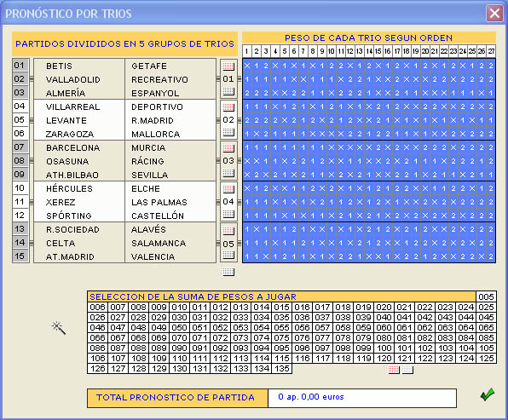Image resolution: width=508 pixels, height=420 pixels.
Task: Click match number 05 button
Action: (x=20, y=120)
